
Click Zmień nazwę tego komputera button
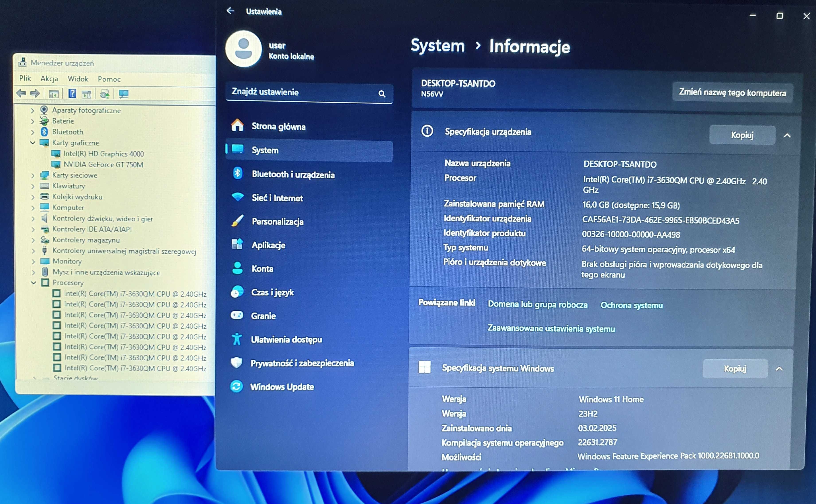click(732, 93)
